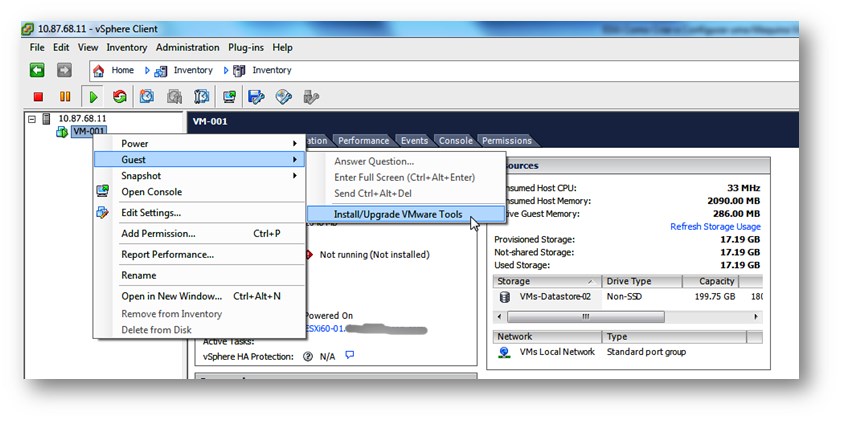Switch to the Performance tab

click(x=363, y=141)
